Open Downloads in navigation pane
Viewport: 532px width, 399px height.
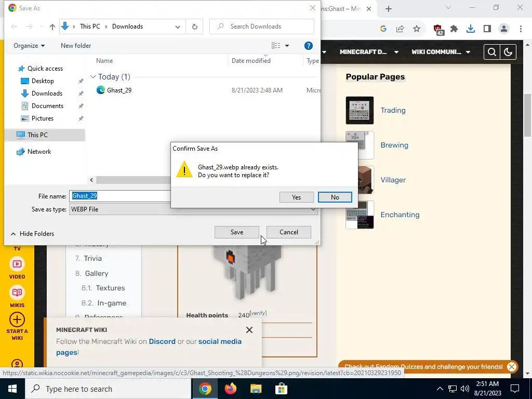[x=47, y=94]
